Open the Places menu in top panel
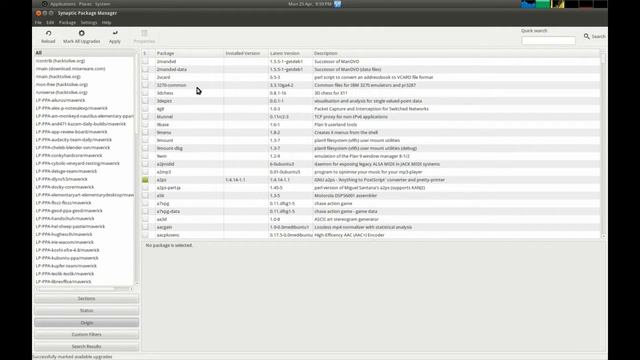 tap(85, 4)
